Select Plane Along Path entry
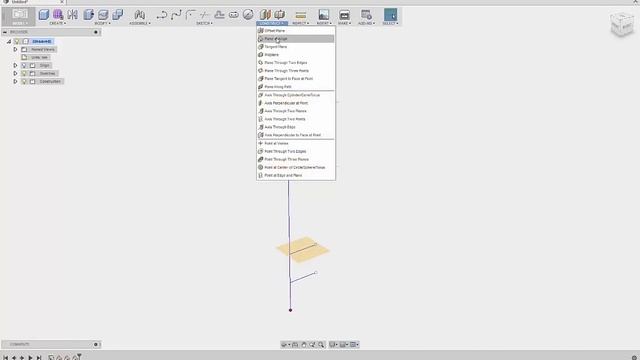The height and width of the screenshot is (360, 640). tap(296, 87)
